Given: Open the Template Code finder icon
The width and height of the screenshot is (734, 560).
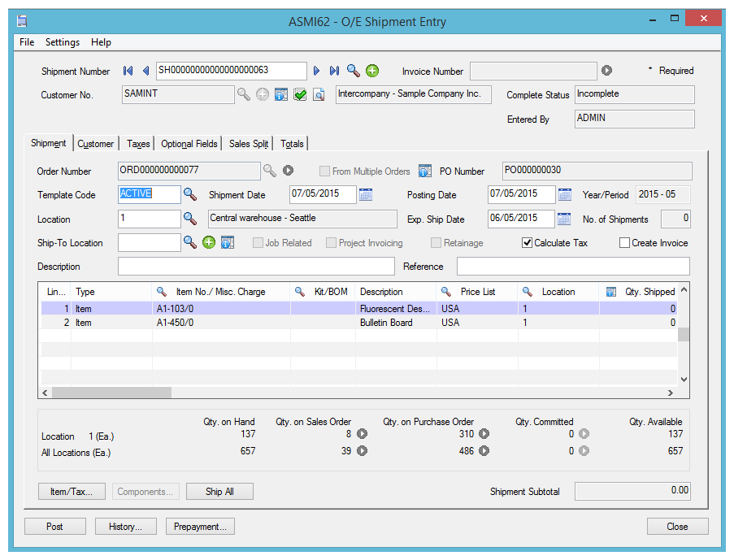Looking at the screenshot, I should pos(189,195).
